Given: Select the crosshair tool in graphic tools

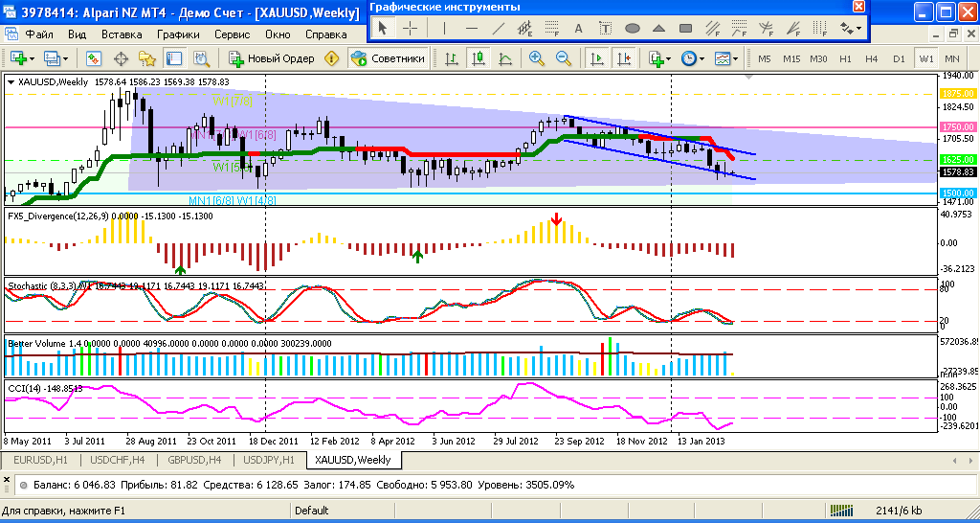Looking at the screenshot, I should tap(410, 28).
